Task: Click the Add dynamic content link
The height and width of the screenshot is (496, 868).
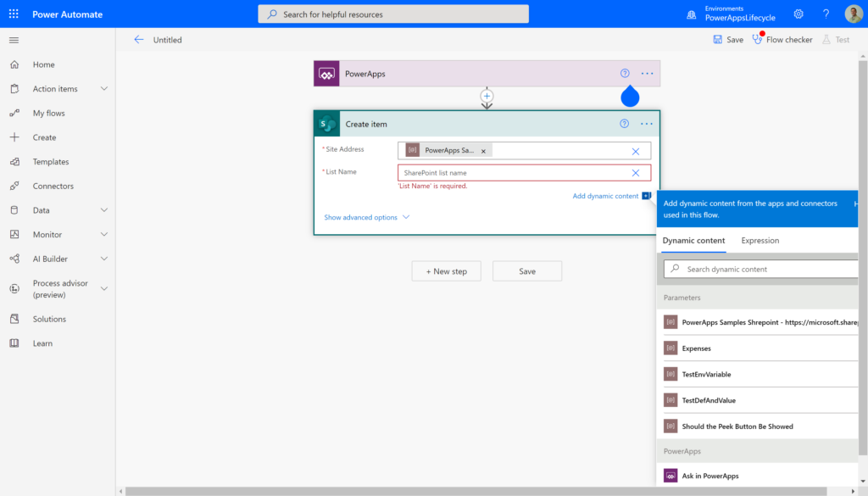Action: coord(605,196)
